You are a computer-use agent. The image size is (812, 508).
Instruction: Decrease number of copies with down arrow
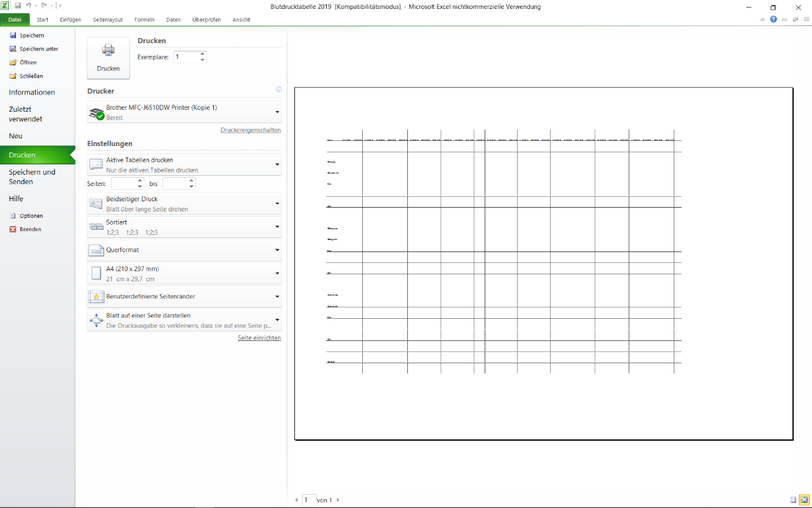click(x=202, y=60)
